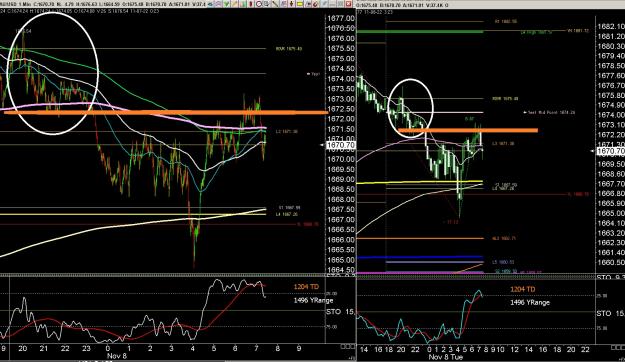The width and height of the screenshot is (625, 362).
Task: Click orange 1204 TD label in right chart
Action: [523, 289]
